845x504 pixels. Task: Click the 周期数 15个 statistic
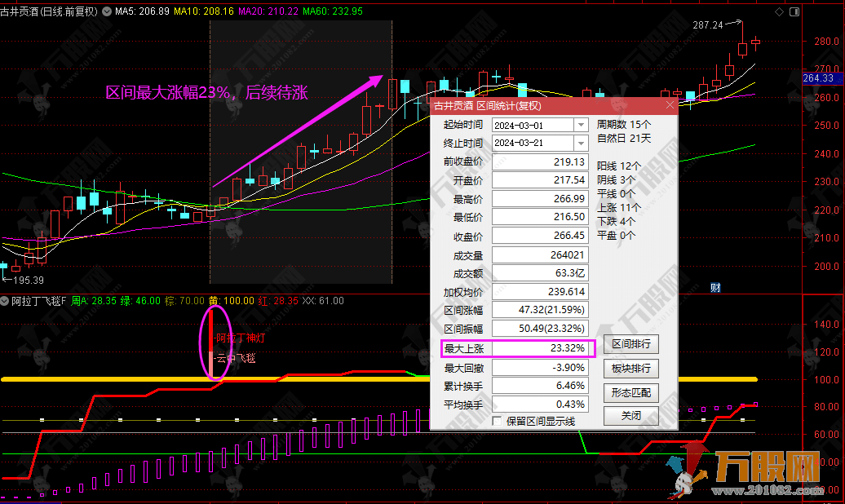623,125
